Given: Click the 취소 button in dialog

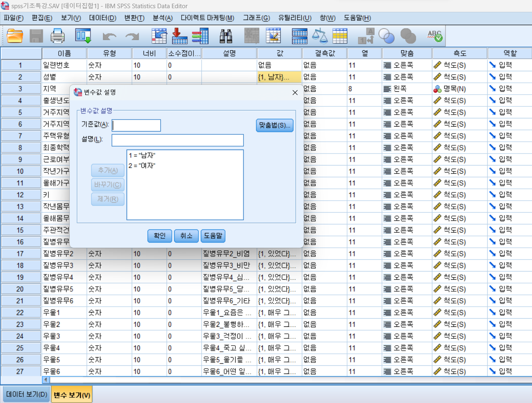Looking at the screenshot, I should 186,235.
